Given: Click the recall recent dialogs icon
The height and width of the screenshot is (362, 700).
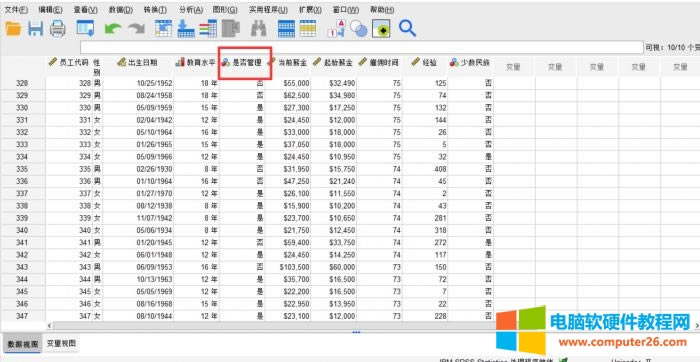Looking at the screenshot, I should tap(85, 29).
